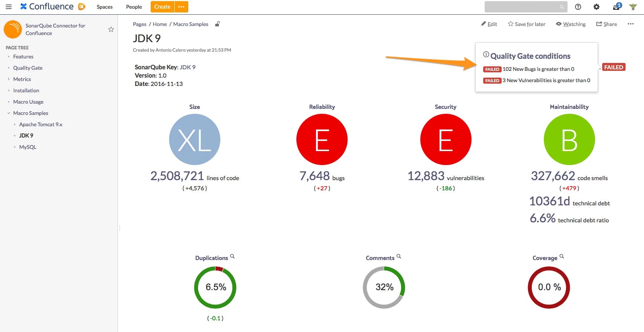The height and width of the screenshot is (332, 644).
Task: Click Quality Gate conditions info icon
Action: pos(486,54)
